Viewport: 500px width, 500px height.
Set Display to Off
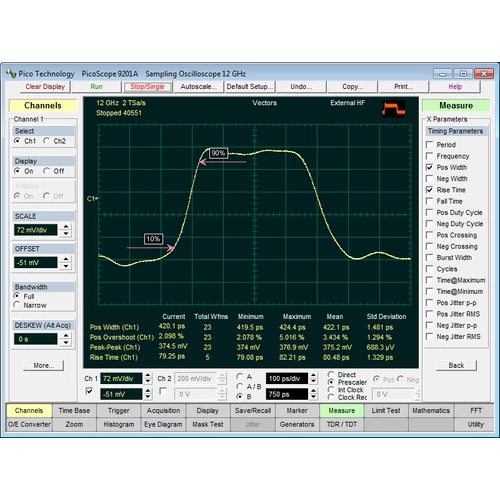(x=46, y=171)
